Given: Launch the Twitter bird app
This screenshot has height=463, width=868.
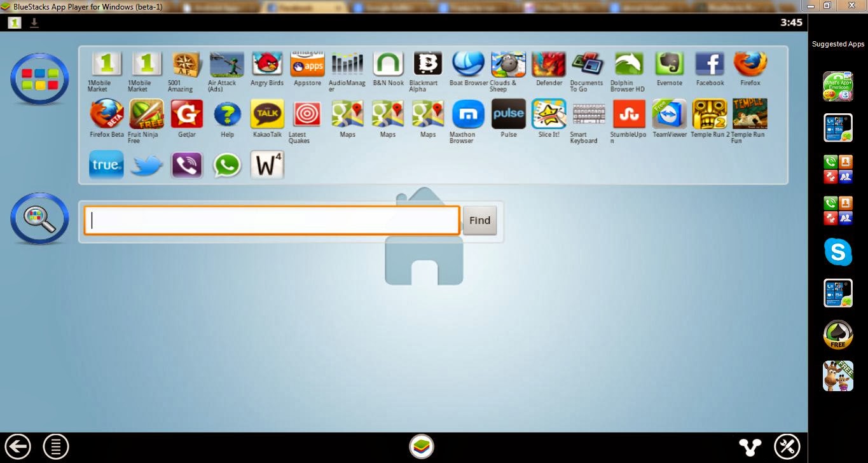Looking at the screenshot, I should click(147, 165).
